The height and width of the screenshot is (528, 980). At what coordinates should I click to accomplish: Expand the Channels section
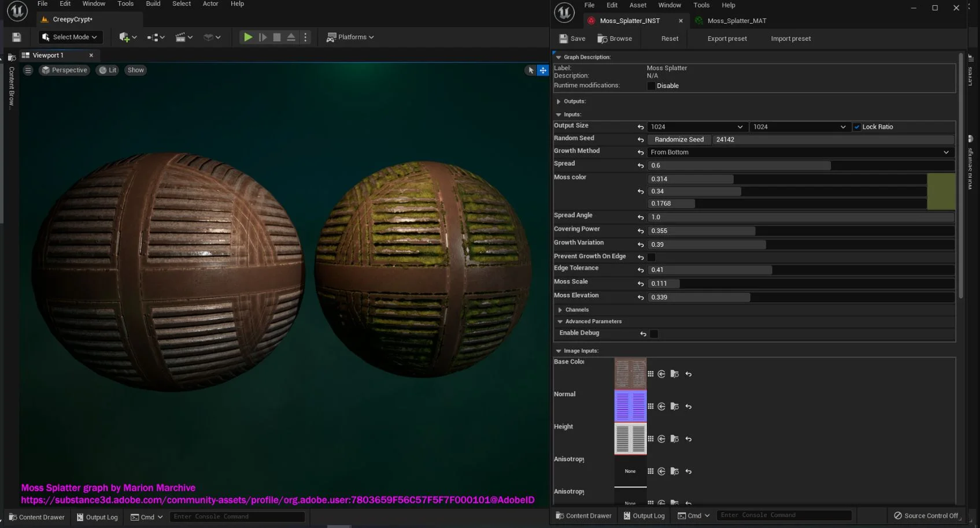[560, 310]
